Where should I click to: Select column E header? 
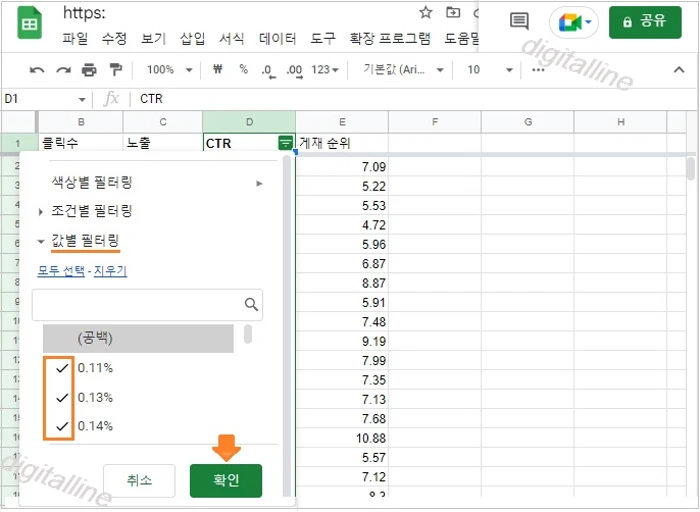pos(342,122)
